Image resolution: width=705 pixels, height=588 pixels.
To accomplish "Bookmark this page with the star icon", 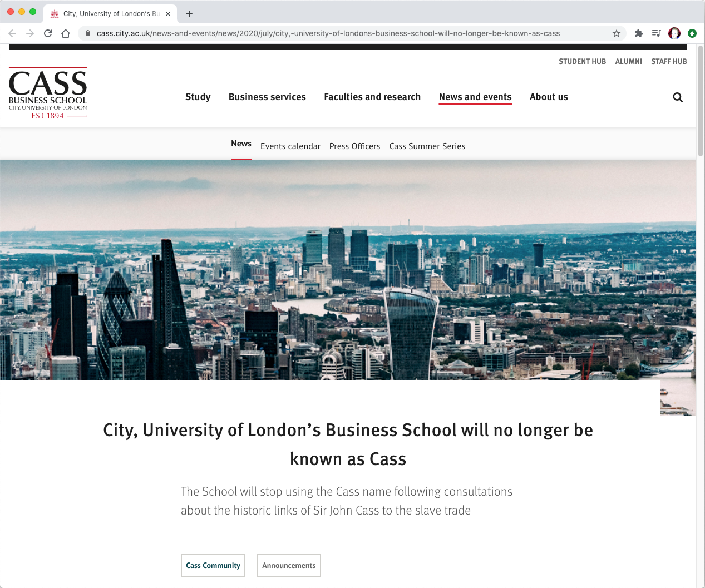I will click(x=617, y=33).
